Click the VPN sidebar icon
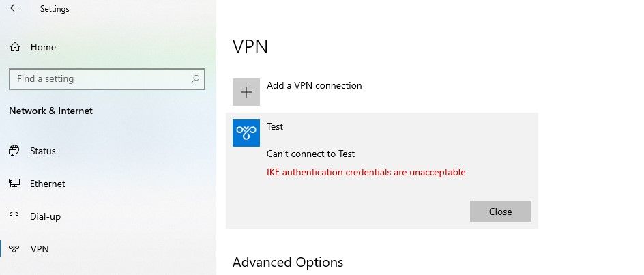This screenshot has width=644, height=275. pos(14,249)
